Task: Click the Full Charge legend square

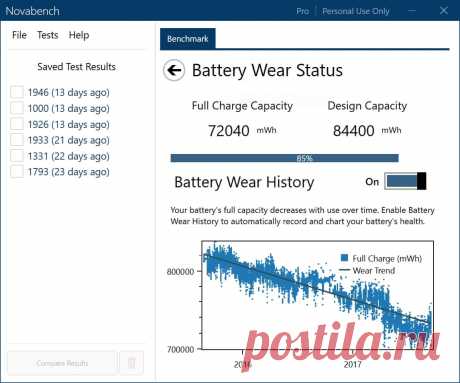Action: [345, 258]
